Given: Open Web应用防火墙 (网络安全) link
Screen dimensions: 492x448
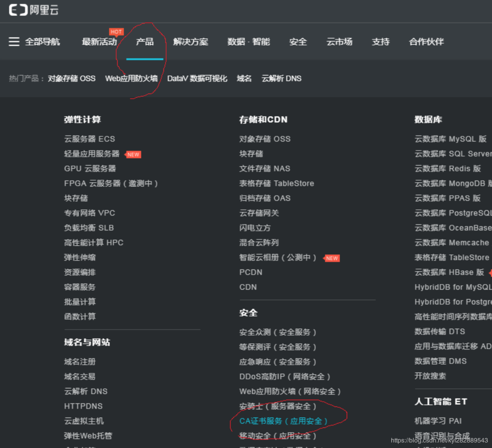Looking at the screenshot, I should coord(290,391).
